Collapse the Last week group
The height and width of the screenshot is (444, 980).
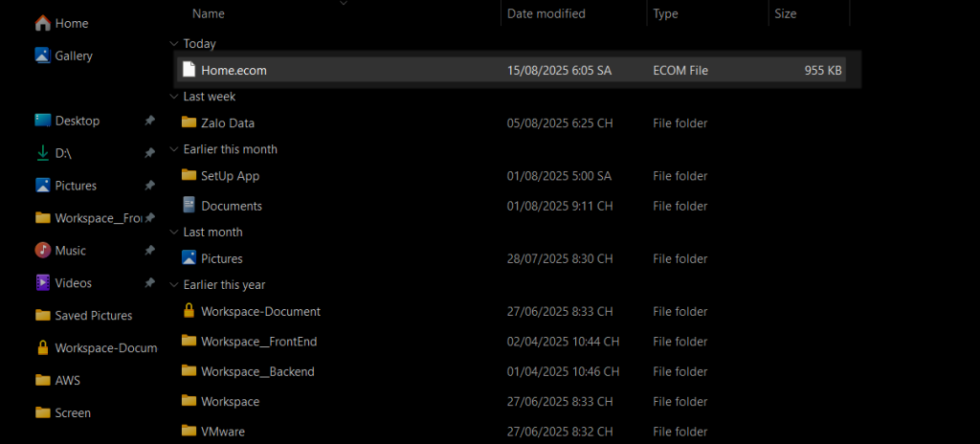click(x=173, y=97)
